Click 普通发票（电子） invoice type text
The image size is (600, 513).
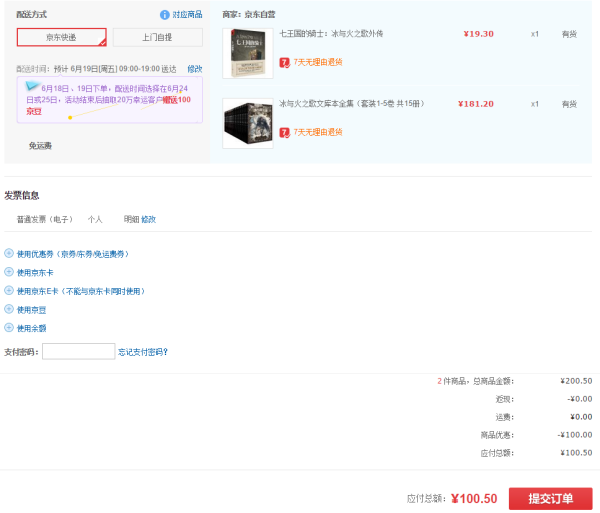(45, 219)
